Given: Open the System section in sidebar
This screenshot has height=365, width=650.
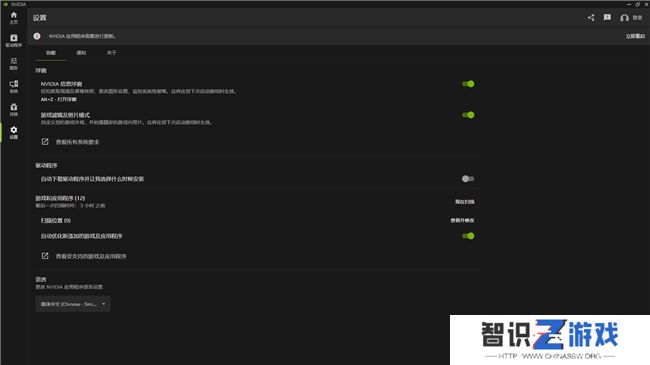Looking at the screenshot, I should coord(14,86).
